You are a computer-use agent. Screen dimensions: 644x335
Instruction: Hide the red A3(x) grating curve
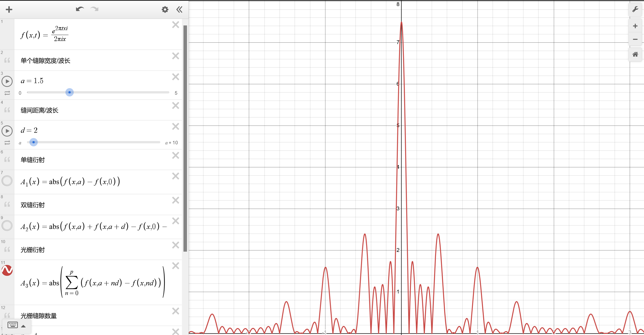pos(7,271)
